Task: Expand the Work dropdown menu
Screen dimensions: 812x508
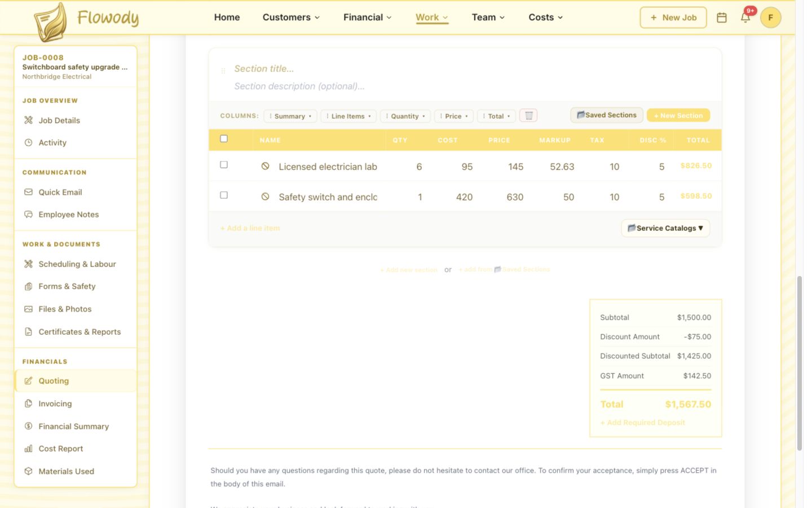Action: pos(432,17)
